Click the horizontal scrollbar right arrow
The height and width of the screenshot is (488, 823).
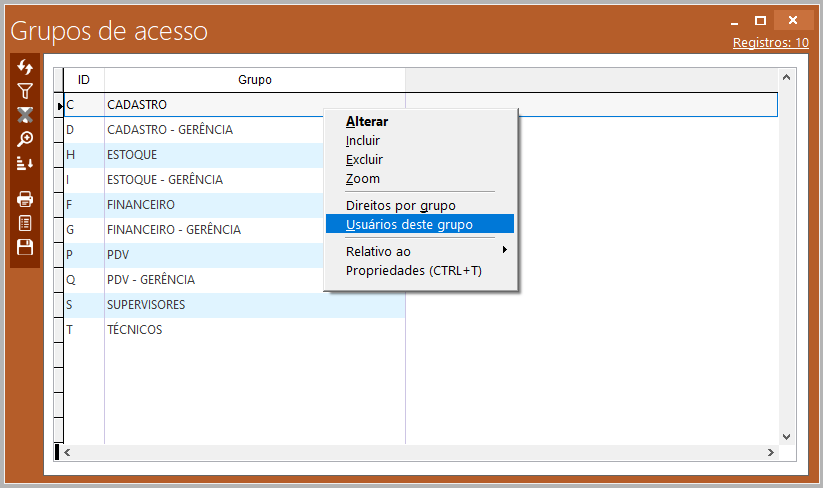[770, 453]
